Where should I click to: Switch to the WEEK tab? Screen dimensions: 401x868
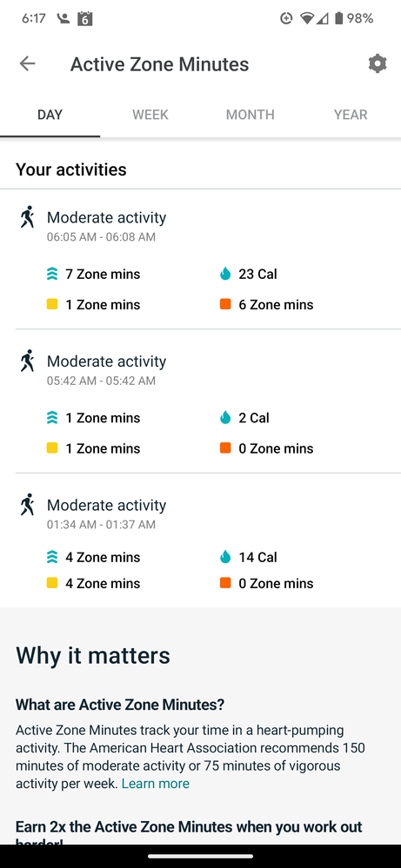[x=150, y=115]
